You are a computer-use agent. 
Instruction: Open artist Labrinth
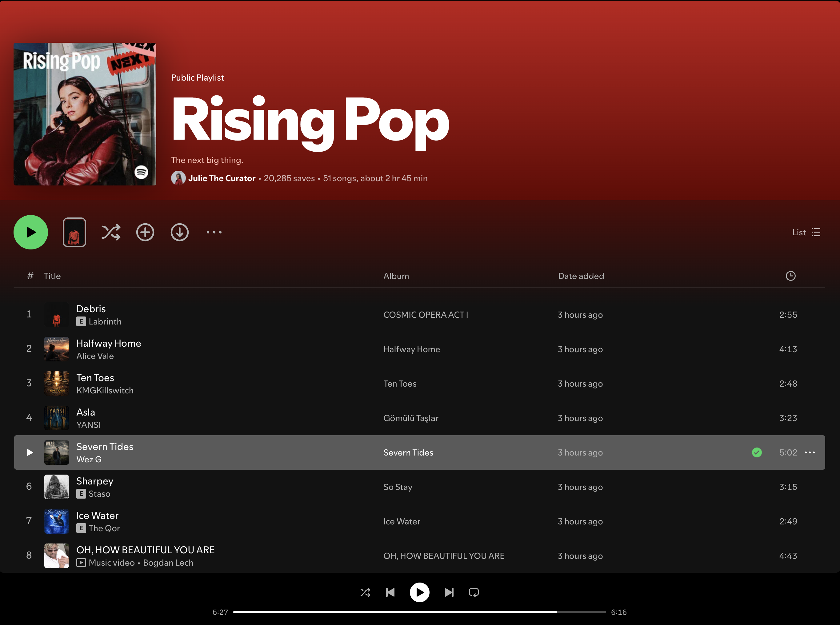tap(105, 322)
